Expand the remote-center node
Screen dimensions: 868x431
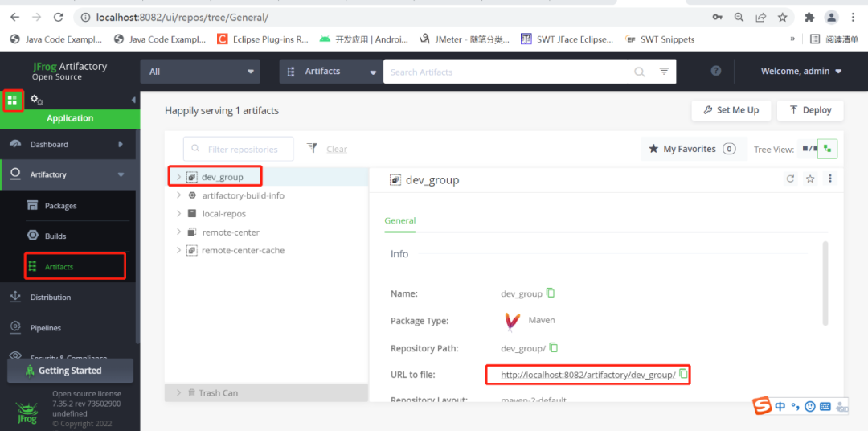click(178, 232)
